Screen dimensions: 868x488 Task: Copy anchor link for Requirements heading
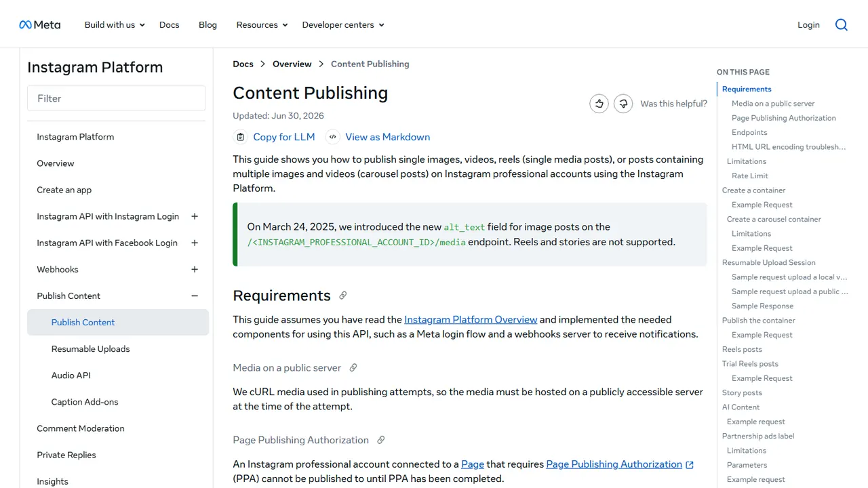point(343,296)
